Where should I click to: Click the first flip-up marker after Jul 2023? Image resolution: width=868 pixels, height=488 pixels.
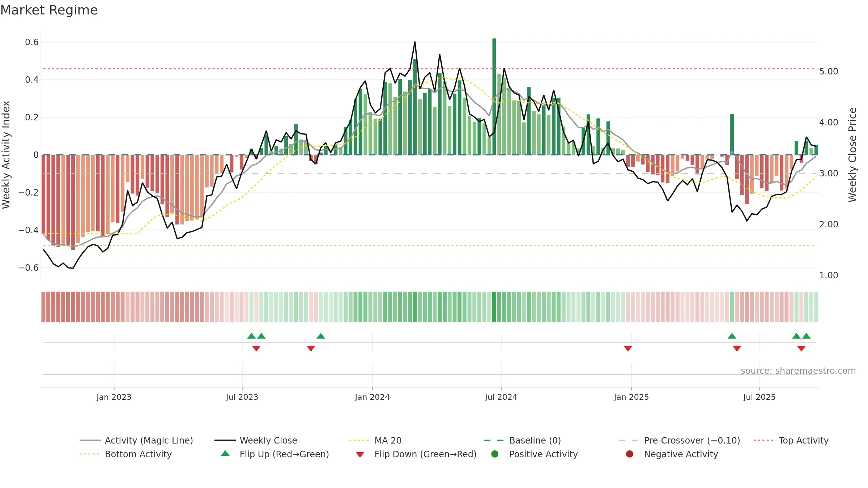coord(251,336)
